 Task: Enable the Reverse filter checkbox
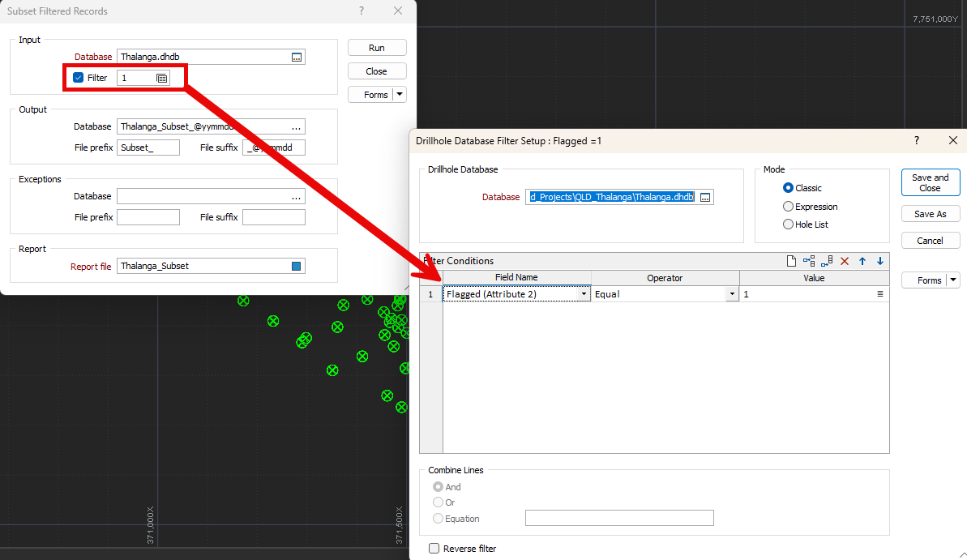point(434,549)
